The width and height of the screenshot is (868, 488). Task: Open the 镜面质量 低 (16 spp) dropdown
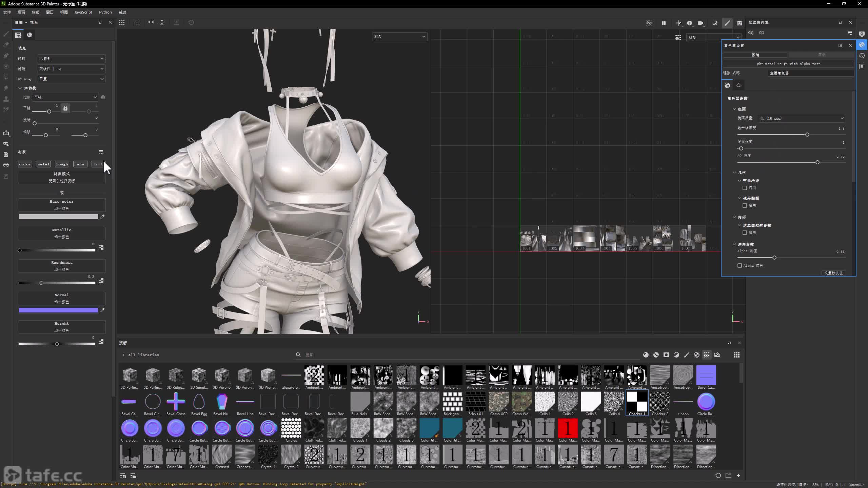point(802,118)
